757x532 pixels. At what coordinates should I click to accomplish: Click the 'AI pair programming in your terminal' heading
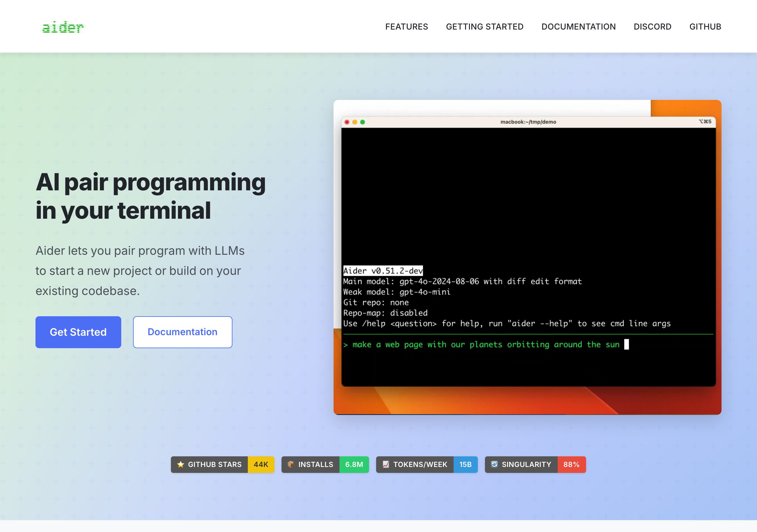pos(151,196)
